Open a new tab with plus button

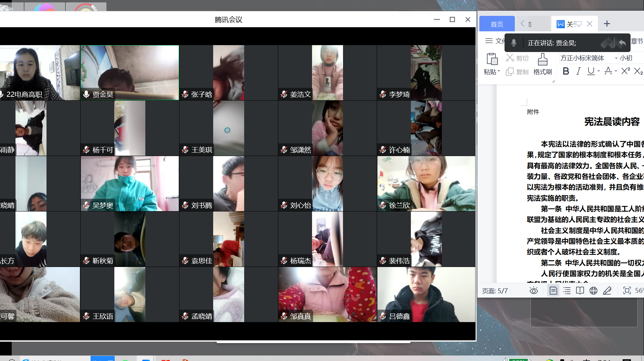(x=607, y=24)
